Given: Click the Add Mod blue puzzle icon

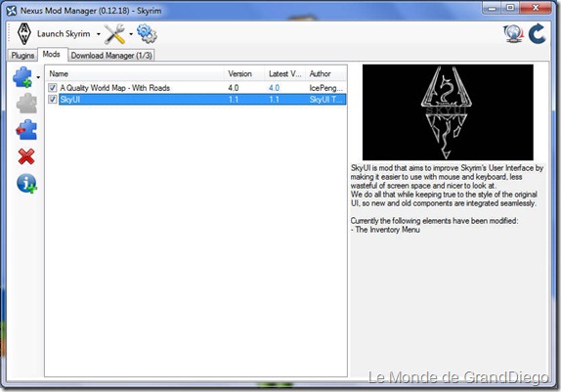Looking at the screenshot, I should 22,76.
